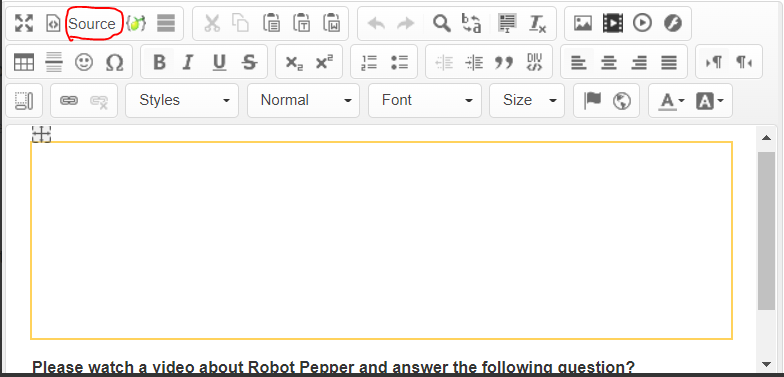Paste from clipboard icon
Screen dimensions: 784x377
[x=272, y=23]
